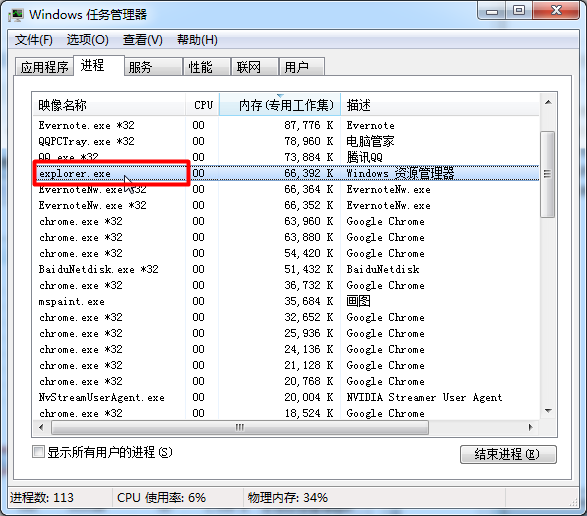Click the 87,776 K memory value
The width and height of the screenshot is (587, 516).
(308, 125)
